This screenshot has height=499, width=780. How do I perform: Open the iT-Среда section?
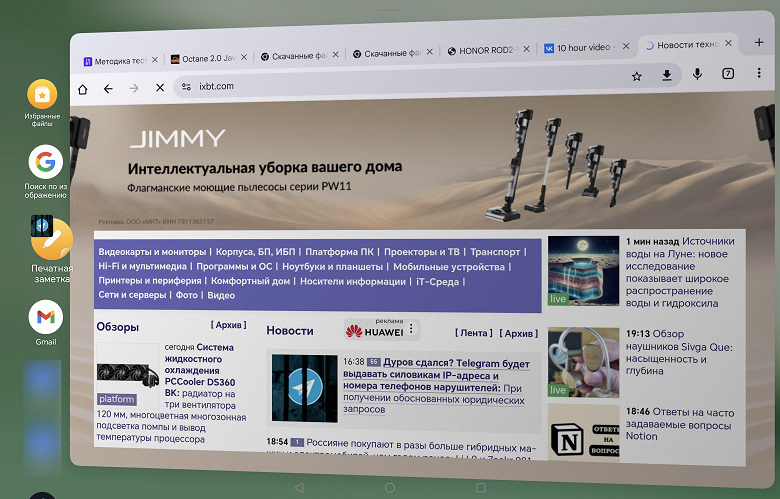pos(437,282)
